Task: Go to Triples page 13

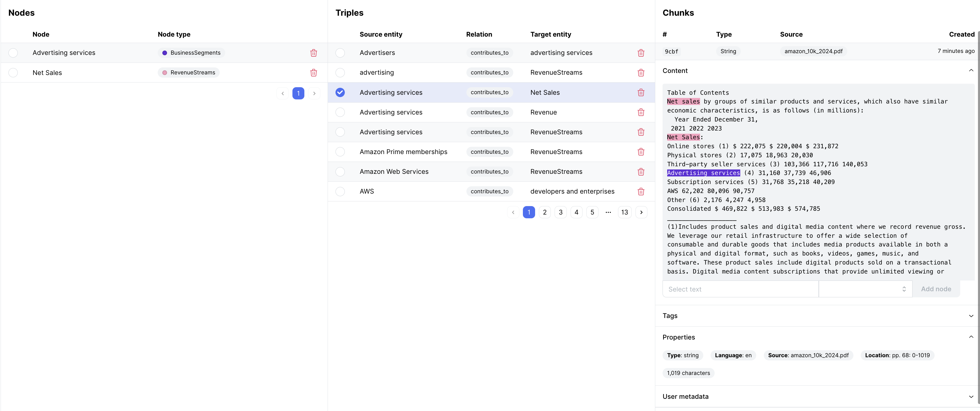Action: click(x=625, y=212)
